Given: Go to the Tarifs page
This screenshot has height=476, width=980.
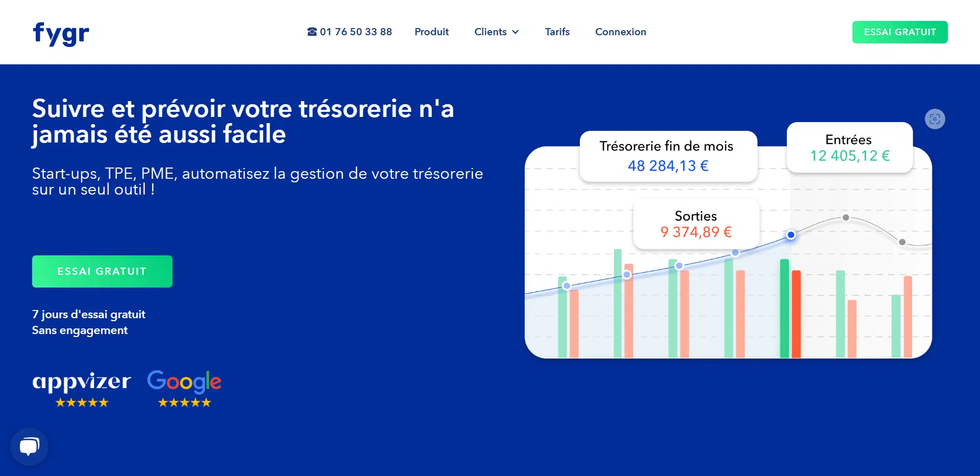Looking at the screenshot, I should [557, 32].
